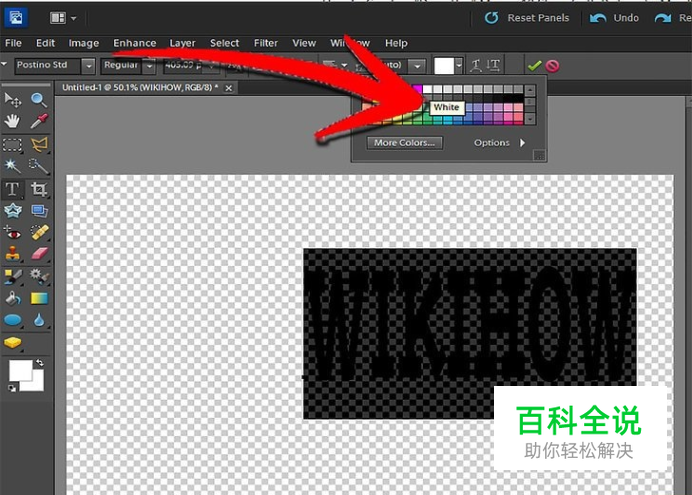The image size is (692, 495).
Task: Cancel the current text edit
Action: [x=553, y=66]
